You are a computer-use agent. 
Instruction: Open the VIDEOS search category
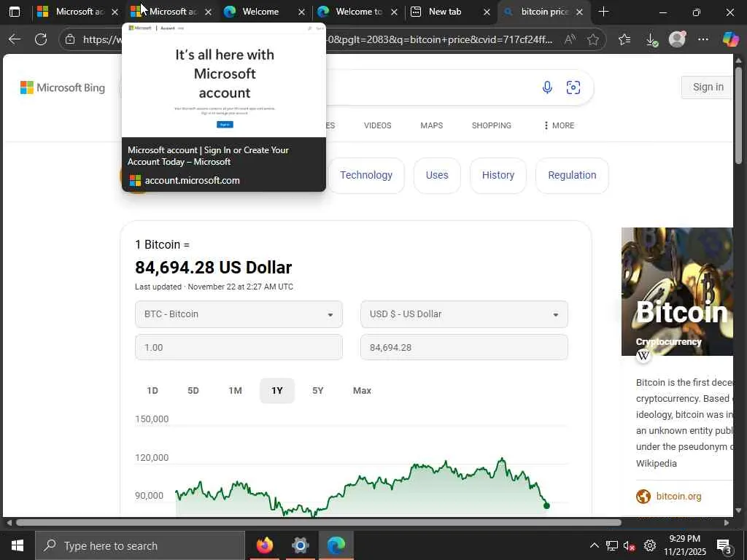(377, 125)
